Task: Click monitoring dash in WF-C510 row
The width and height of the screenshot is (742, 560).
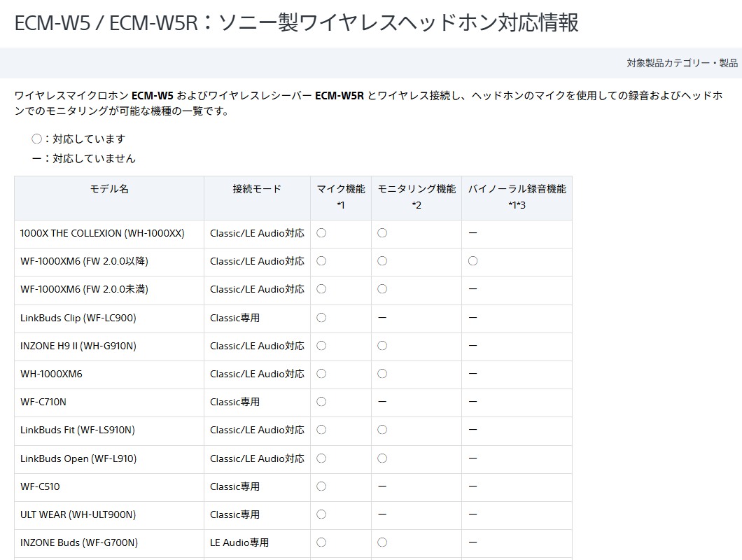Action: tap(382, 486)
